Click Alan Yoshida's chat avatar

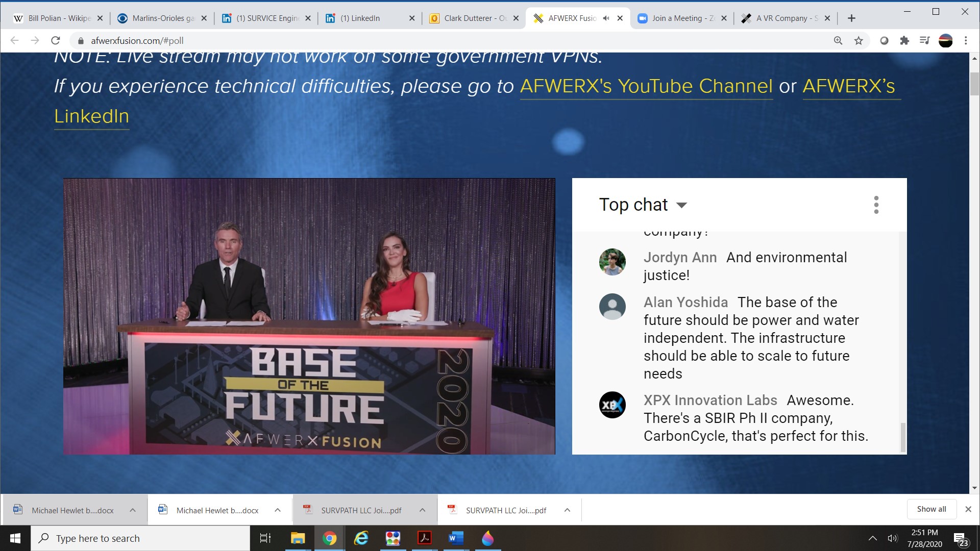tap(612, 307)
